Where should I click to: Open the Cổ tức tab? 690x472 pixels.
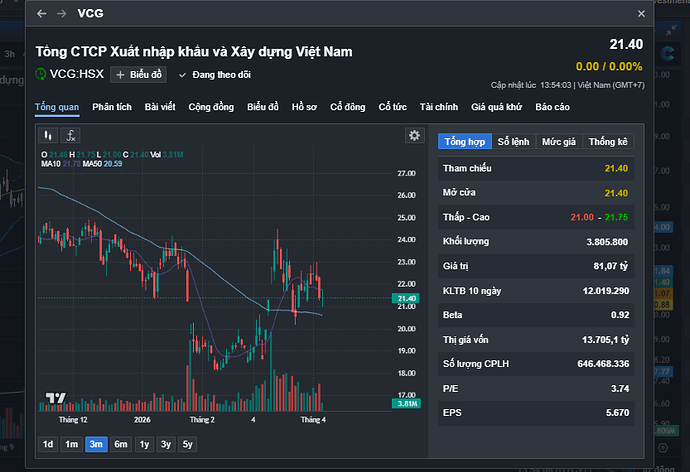coord(393,107)
